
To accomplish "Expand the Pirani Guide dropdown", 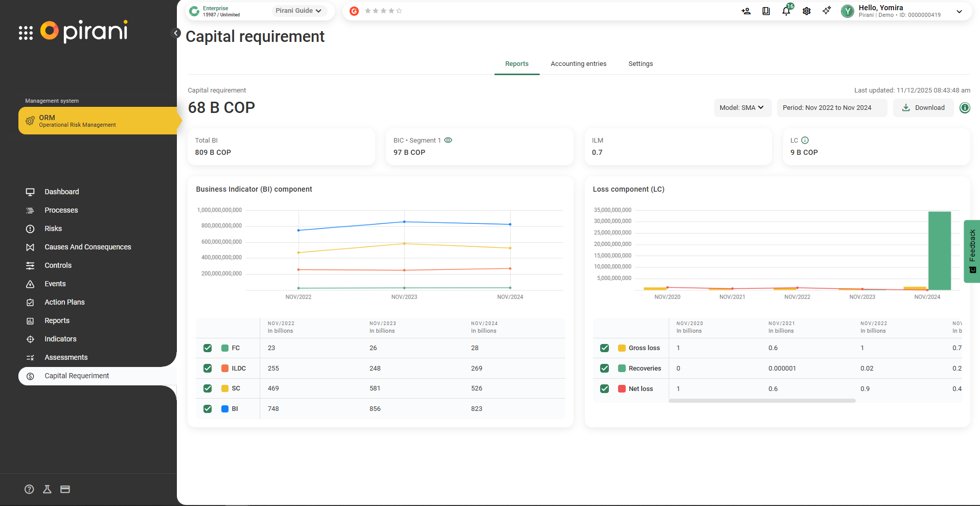I will [299, 11].
